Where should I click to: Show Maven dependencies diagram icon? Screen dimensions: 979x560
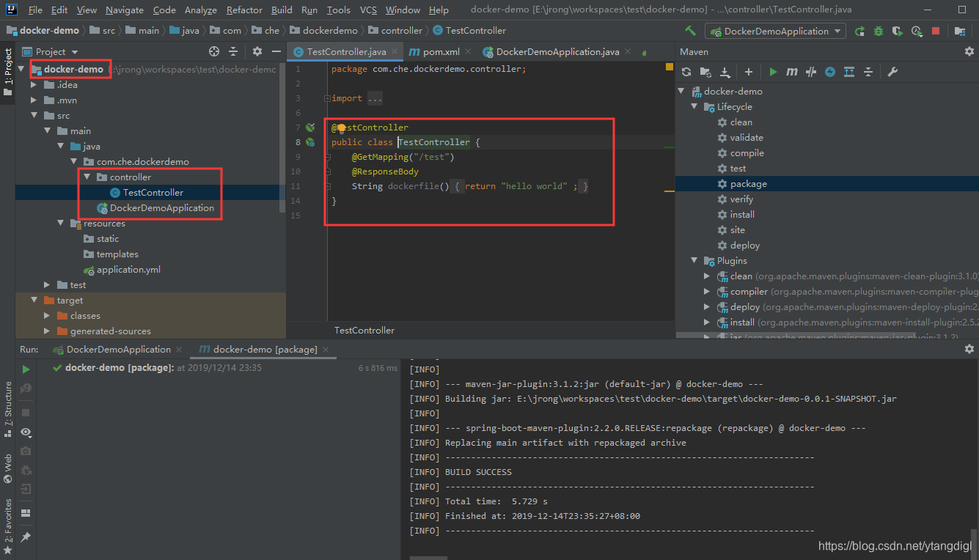point(849,72)
